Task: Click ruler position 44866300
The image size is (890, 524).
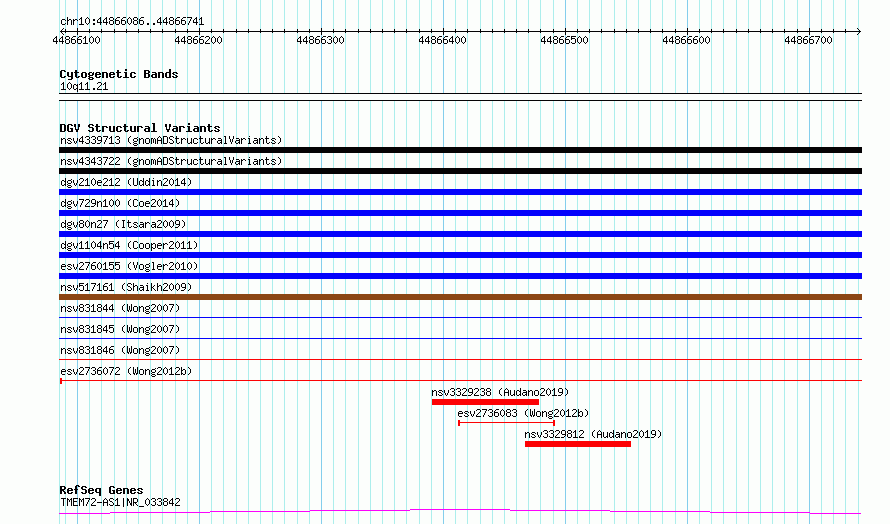Action: [321, 40]
